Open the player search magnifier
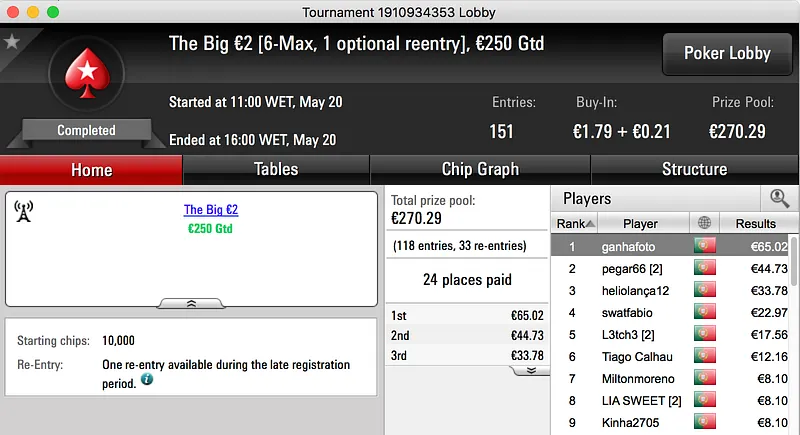 779,199
